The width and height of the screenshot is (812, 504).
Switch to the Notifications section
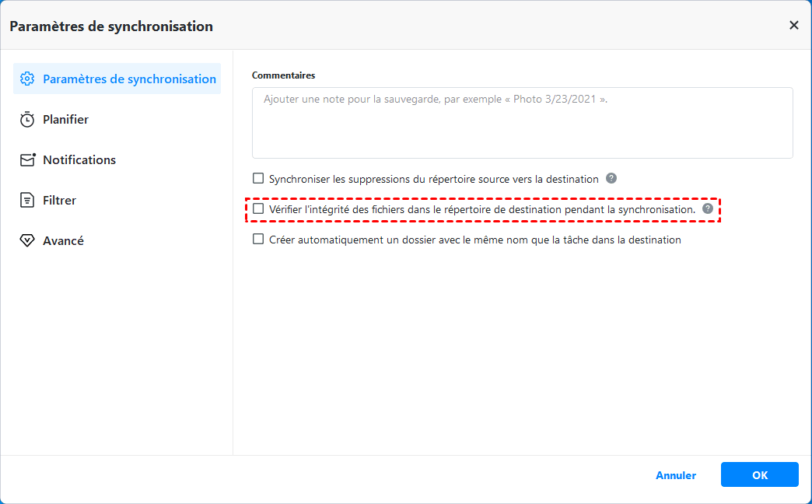[x=79, y=160]
